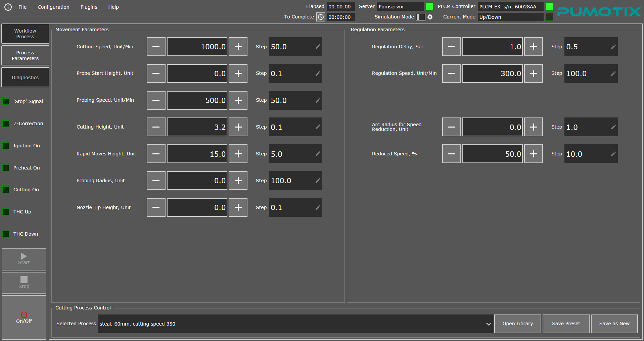
Task: Toggle the Preheat On indicator
Action: (6, 168)
